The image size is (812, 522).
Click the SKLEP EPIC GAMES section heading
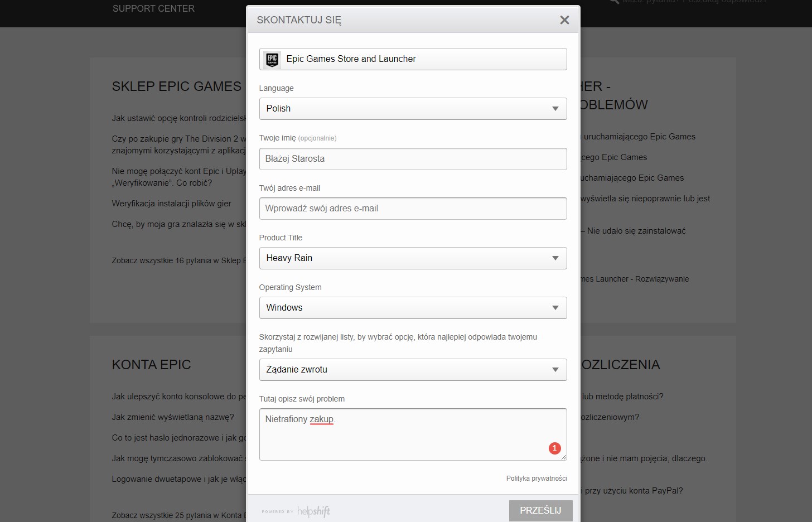[x=176, y=86]
